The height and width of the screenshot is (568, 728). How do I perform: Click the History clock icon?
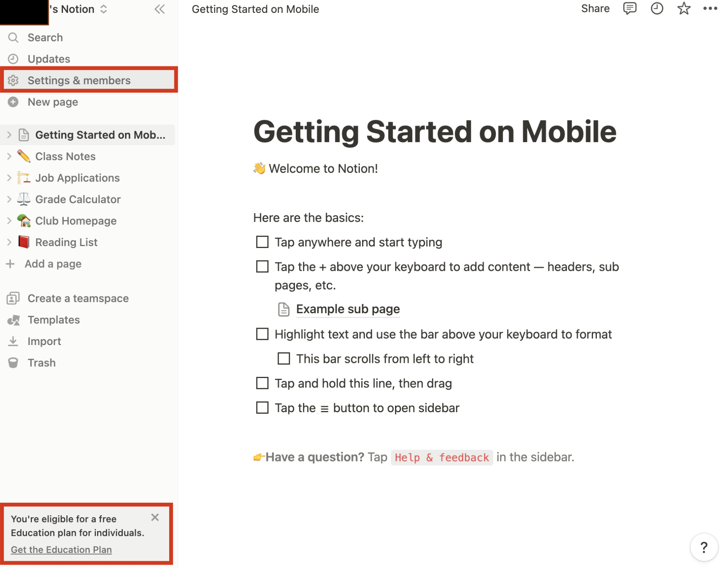pyautogui.click(x=656, y=9)
